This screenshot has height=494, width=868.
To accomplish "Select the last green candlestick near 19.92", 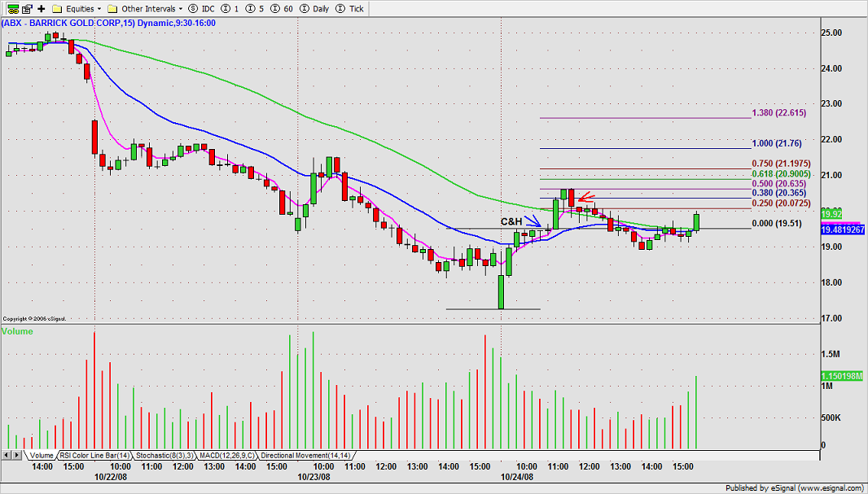I will click(x=696, y=222).
